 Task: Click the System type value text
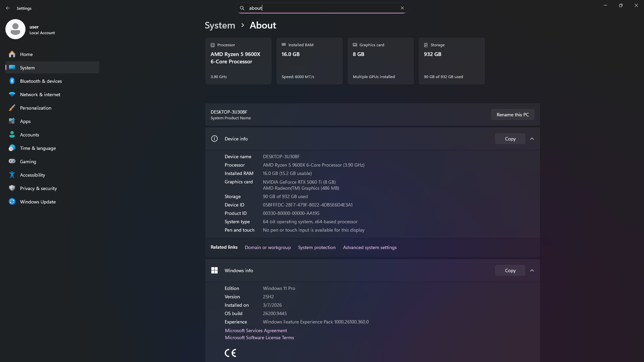pos(310,222)
